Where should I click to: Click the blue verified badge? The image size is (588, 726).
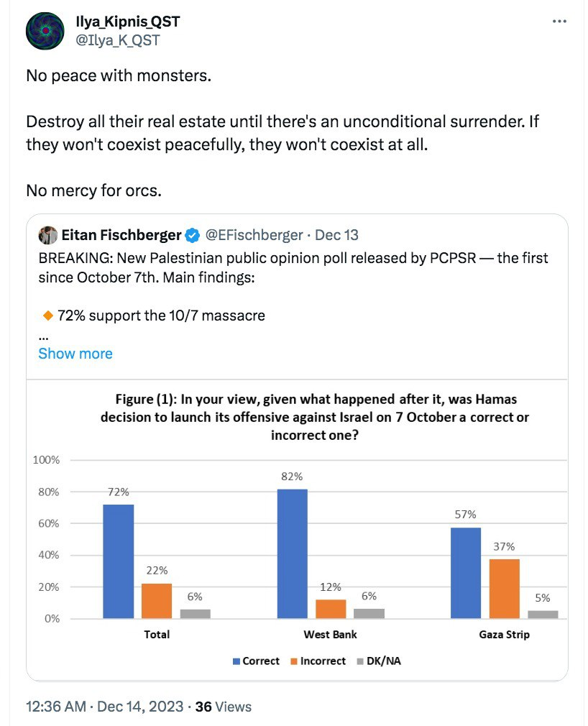193,235
